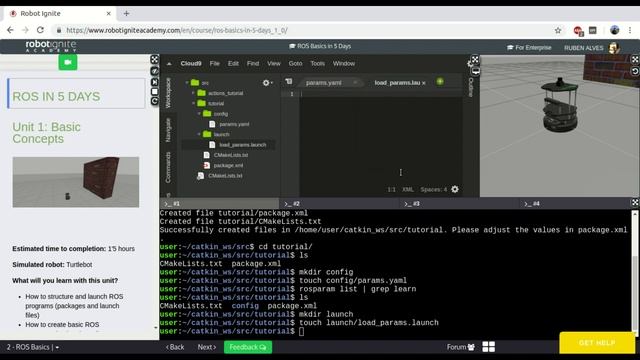Viewport: 640px width, 360px height.
Task: Click the dark browser extension icon next to the red one
Action: [593, 30]
